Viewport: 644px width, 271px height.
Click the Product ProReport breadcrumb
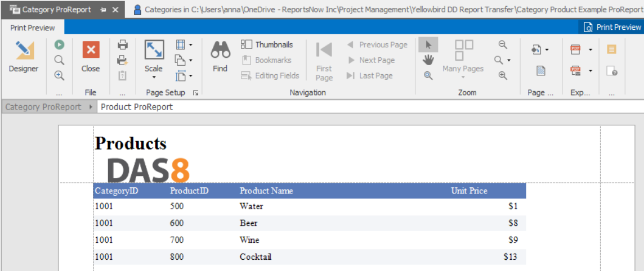(x=137, y=107)
